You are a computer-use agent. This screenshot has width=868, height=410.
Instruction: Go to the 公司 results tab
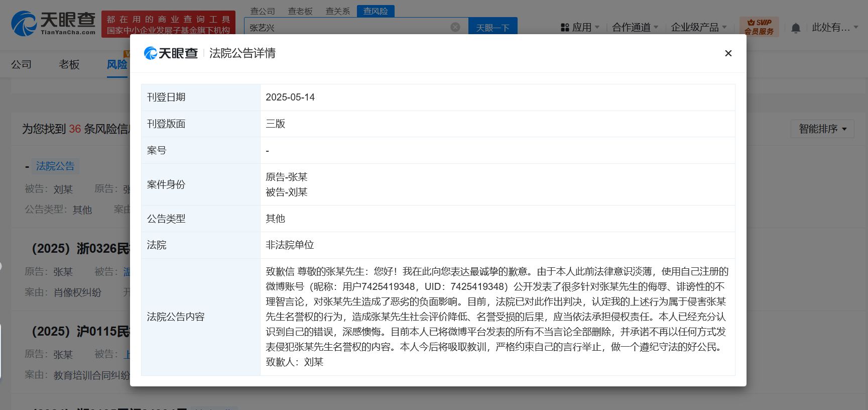(x=22, y=64)
